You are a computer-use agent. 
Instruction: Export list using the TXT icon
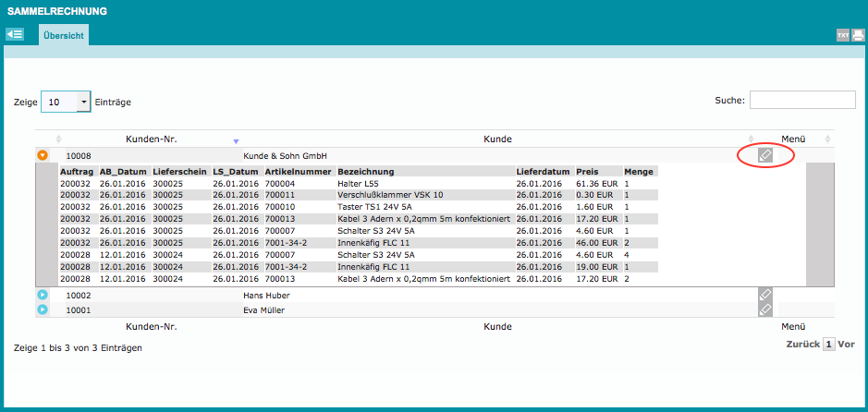point(842,35)
